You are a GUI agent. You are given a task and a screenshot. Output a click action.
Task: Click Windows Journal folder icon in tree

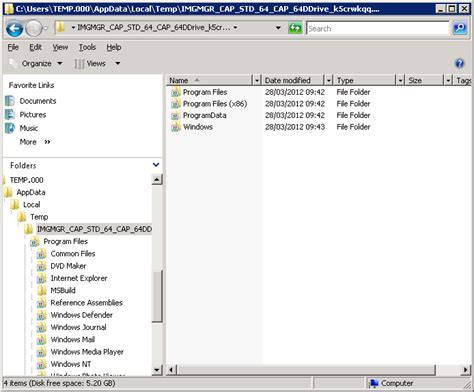coord(41,328)
